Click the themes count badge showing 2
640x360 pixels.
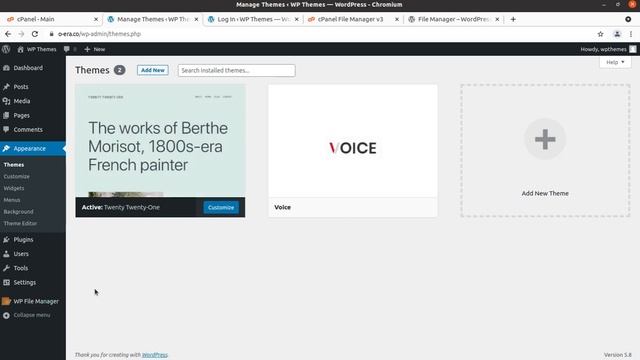pyautogui.click(x=120, y=70)
